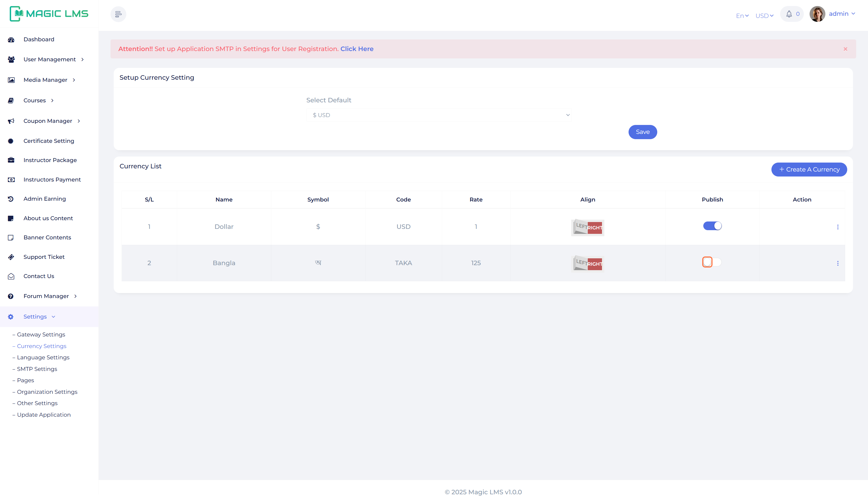Open the Select Default currency dropdown
The image size is (868, 504).
click(439, 115)
